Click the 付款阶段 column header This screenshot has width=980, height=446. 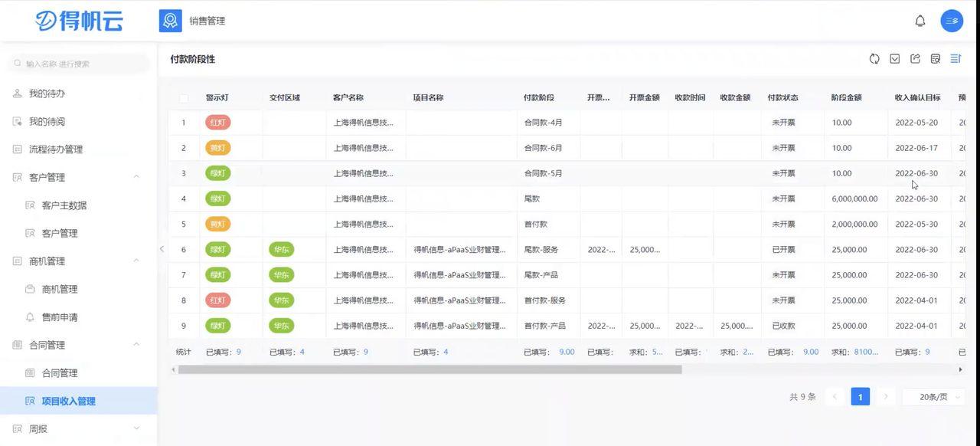pyautogui.click(x=539, y=97)
